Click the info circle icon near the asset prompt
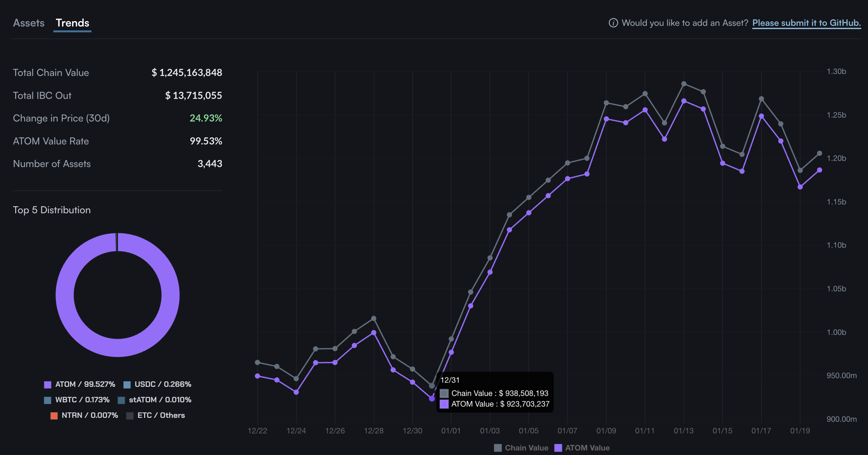868x455 pixels. (613, 23)
